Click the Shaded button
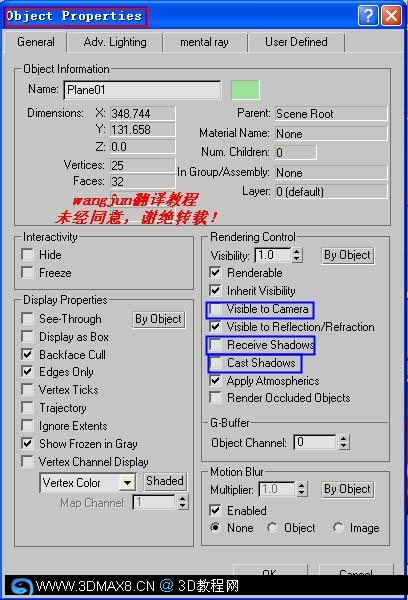Image resolution: width=408 pixels, height=600 pixels. pos(165,481)
